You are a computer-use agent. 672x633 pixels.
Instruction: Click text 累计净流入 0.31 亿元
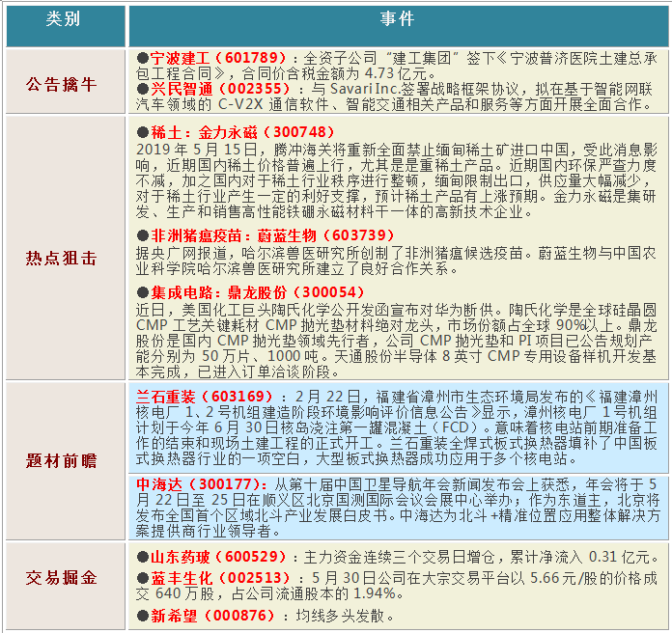pos(580,557)
